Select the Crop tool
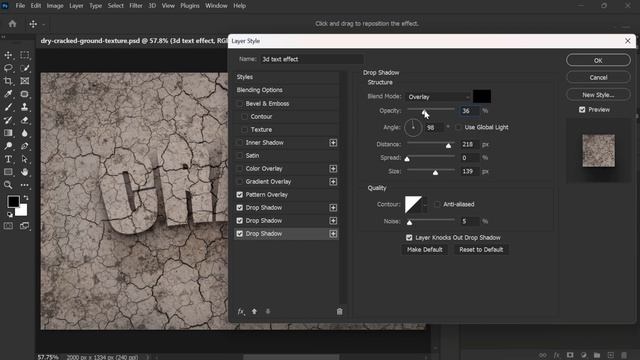The width and height of the screenshot is (640, 360). click(8, 81)
